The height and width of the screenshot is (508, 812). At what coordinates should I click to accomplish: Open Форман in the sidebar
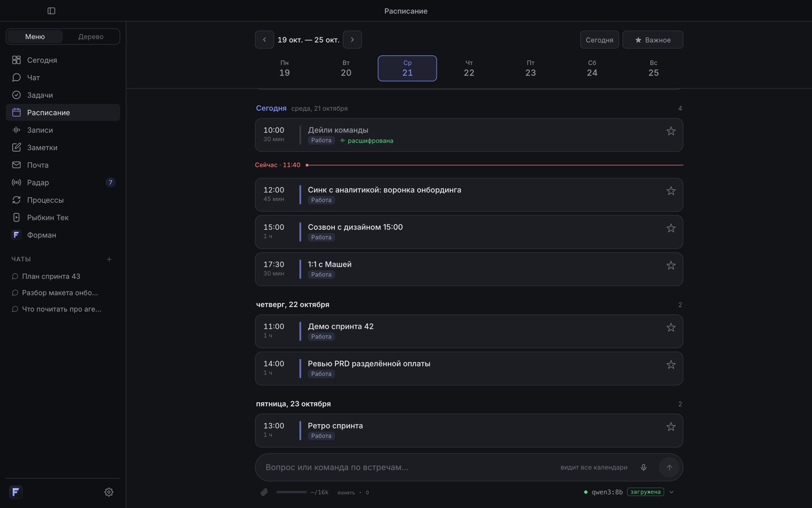click(63, 235)
